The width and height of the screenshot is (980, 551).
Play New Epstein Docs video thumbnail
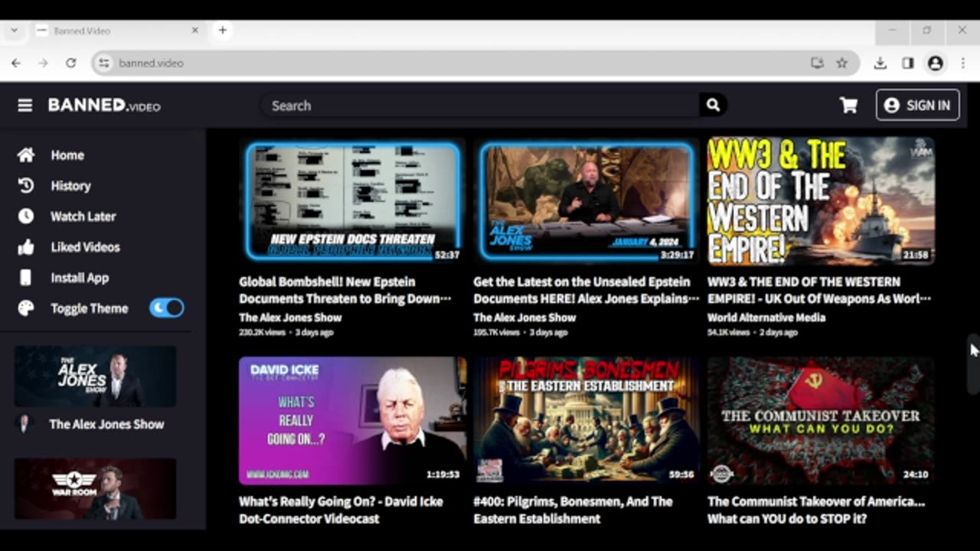(353, 201)
